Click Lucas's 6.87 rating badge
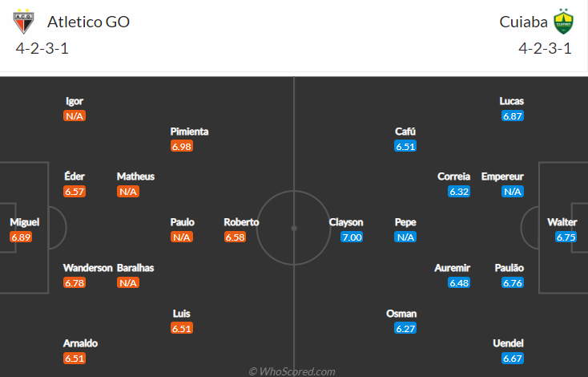This screenshot has width=588, height=377. [x=513, y=116]
